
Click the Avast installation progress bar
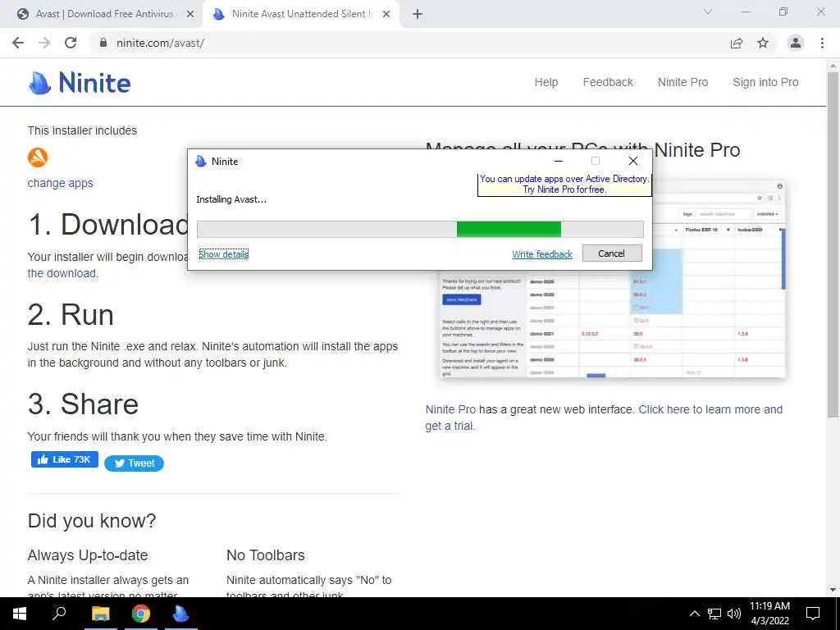pos(420,230)
